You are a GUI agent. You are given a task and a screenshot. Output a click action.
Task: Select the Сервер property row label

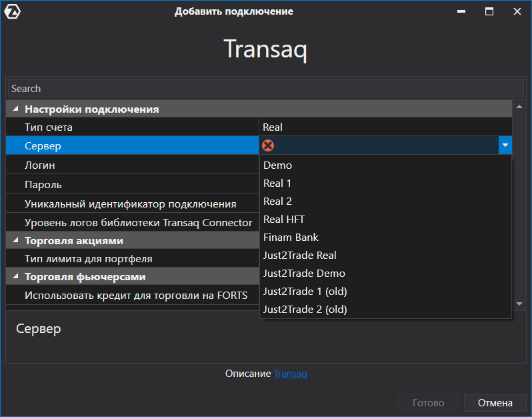click(x=132, y=145)
